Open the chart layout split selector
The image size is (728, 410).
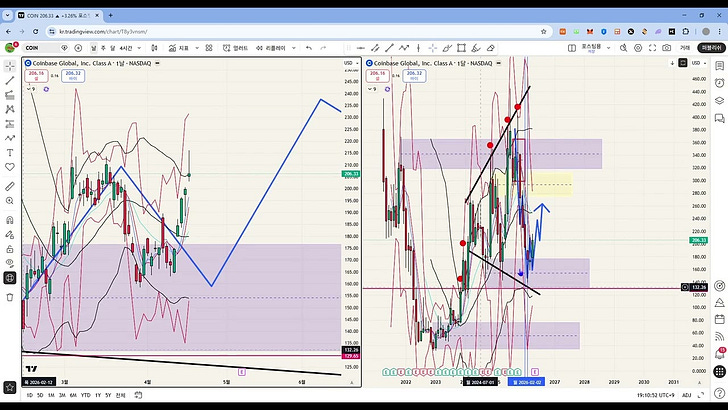(x=572, y=48)
